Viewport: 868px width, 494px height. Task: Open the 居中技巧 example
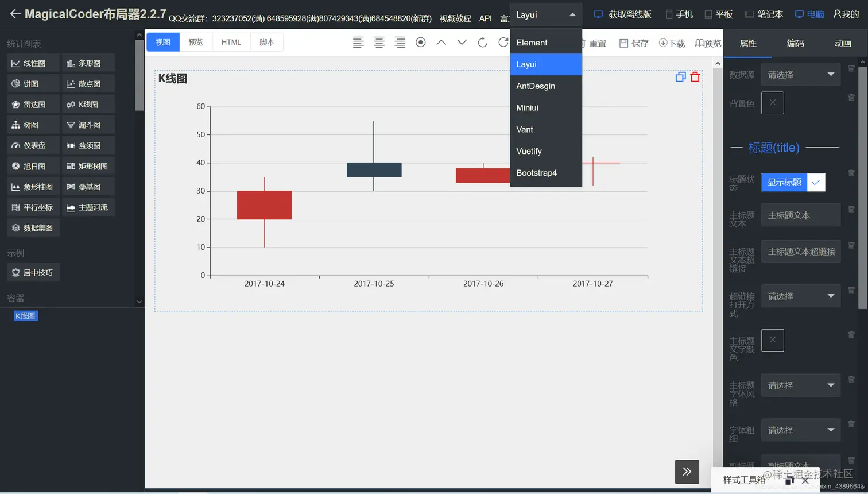tap(33, 272)
